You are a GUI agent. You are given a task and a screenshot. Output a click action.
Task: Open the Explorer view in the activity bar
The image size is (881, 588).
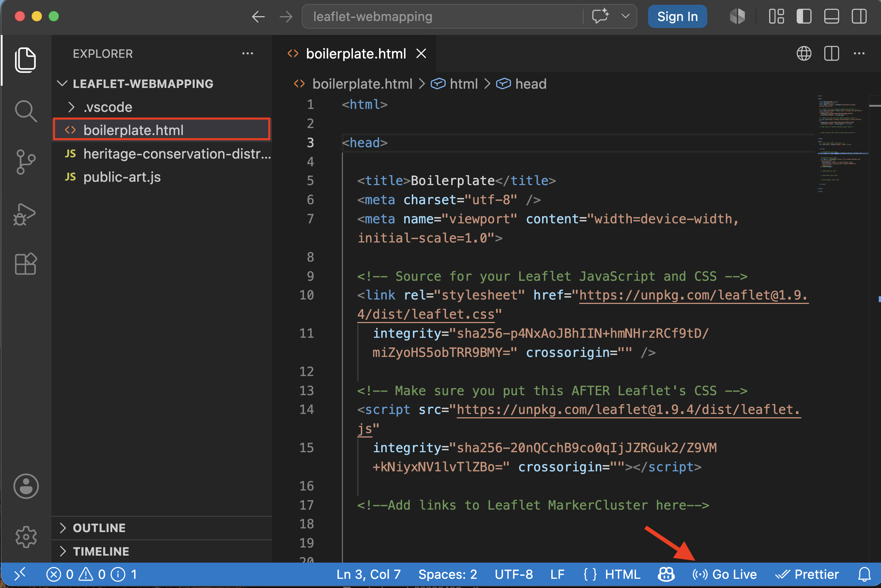click(x=25, y=60)
